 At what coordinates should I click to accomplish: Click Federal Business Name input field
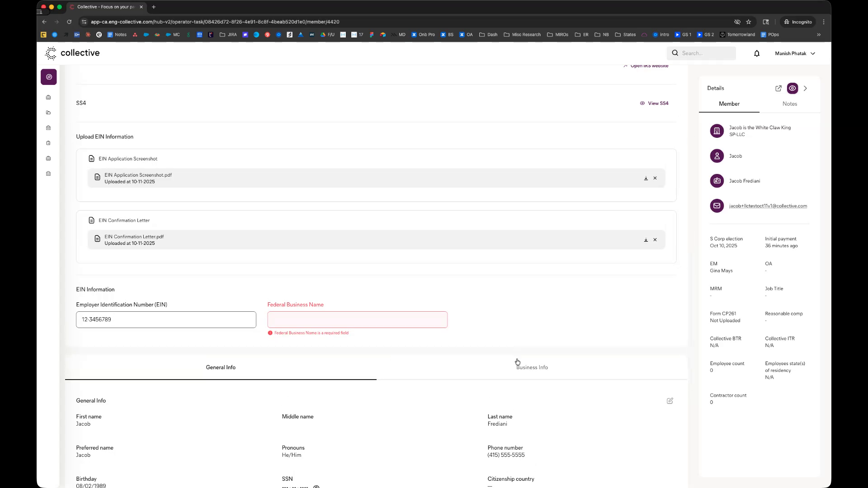click(357, 320)
